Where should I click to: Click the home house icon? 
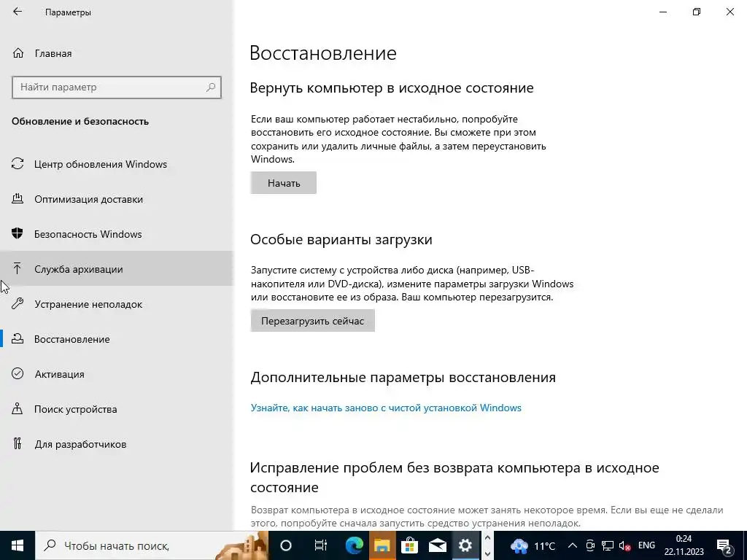[x=18, y=52]
